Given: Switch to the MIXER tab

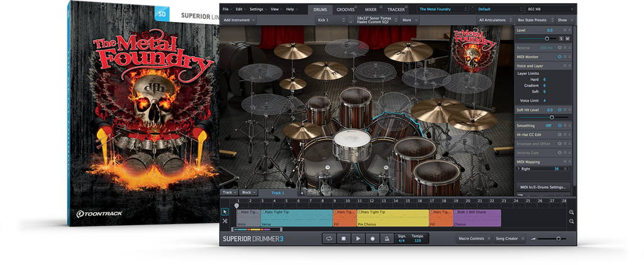Looking at the screenshot, I should coord(371,9).
